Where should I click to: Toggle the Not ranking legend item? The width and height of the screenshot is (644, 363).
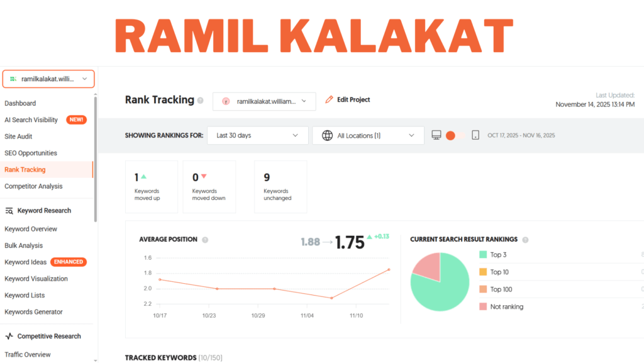pyautogui.click(x=483, y=307)
